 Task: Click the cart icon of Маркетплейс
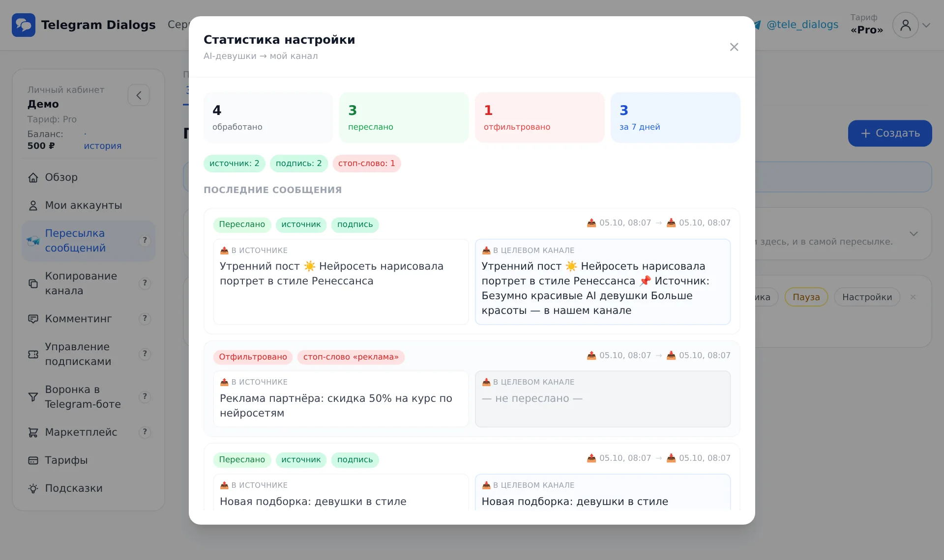(x=33, y=432)
